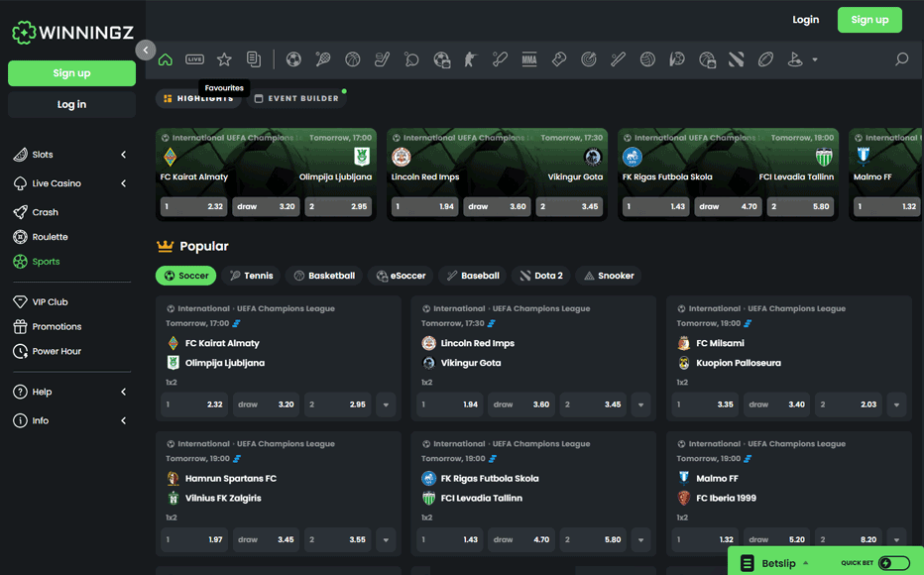The width and height of the screenshot is (924, 575).
Task: Select the Snooker filter in Popular
Action: pos(609,276)
